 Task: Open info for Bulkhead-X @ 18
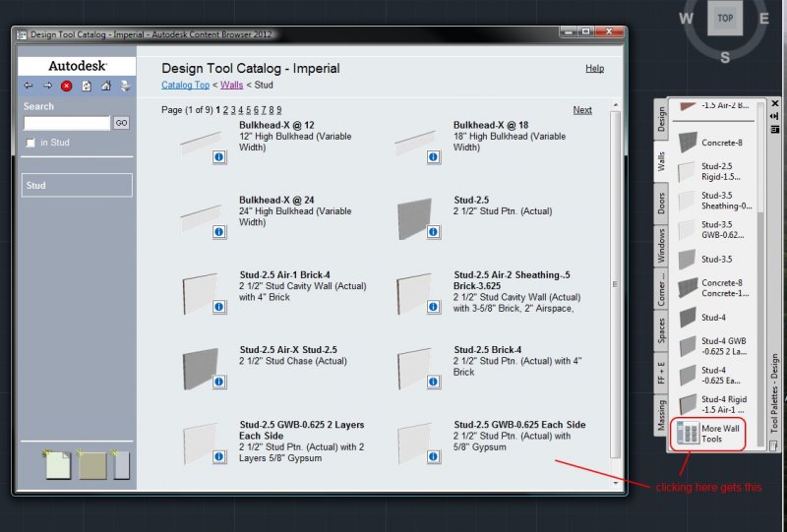(434, 157)
